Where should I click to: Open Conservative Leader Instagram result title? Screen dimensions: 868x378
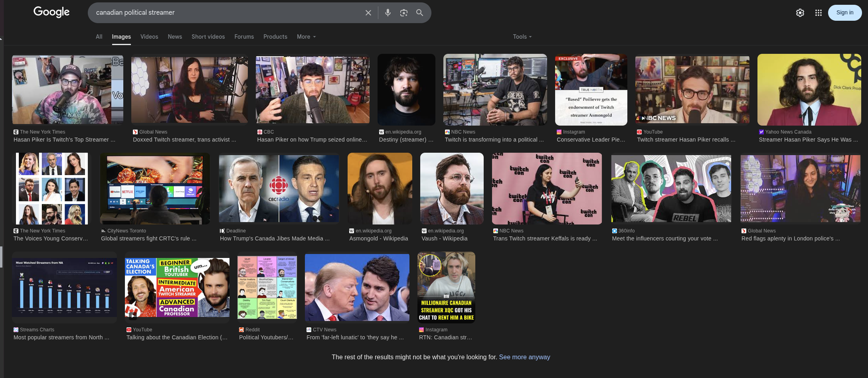(x=591, y=140)
